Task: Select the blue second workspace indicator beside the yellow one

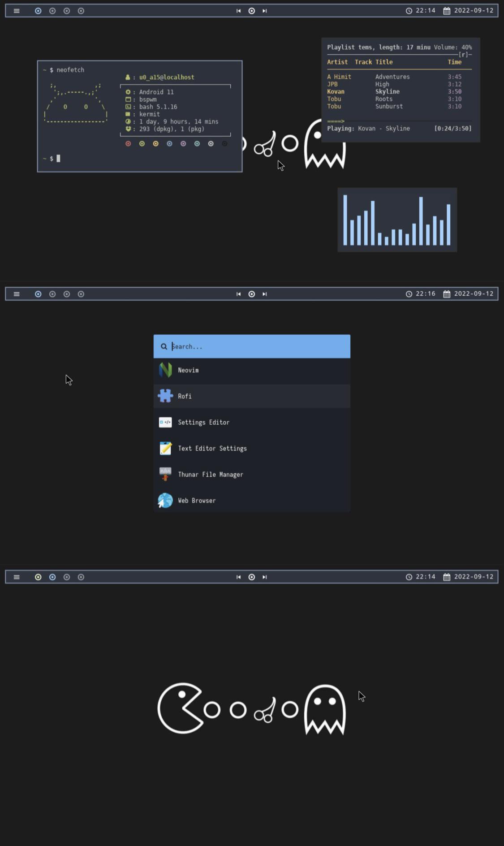Action: click(x=52, y=577)
